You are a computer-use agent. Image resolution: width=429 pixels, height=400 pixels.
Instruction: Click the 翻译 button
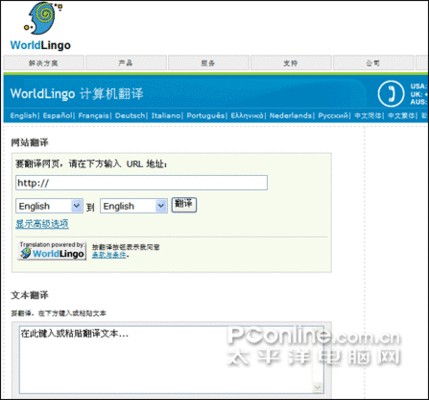coord(184,205)
